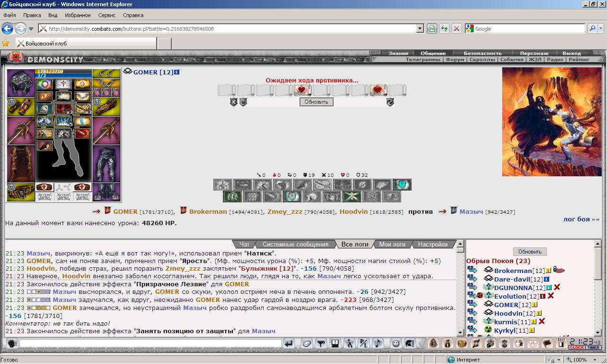Click the browser back button
Viewport: 607px width, 364px height.
click(x=7, y=28)
